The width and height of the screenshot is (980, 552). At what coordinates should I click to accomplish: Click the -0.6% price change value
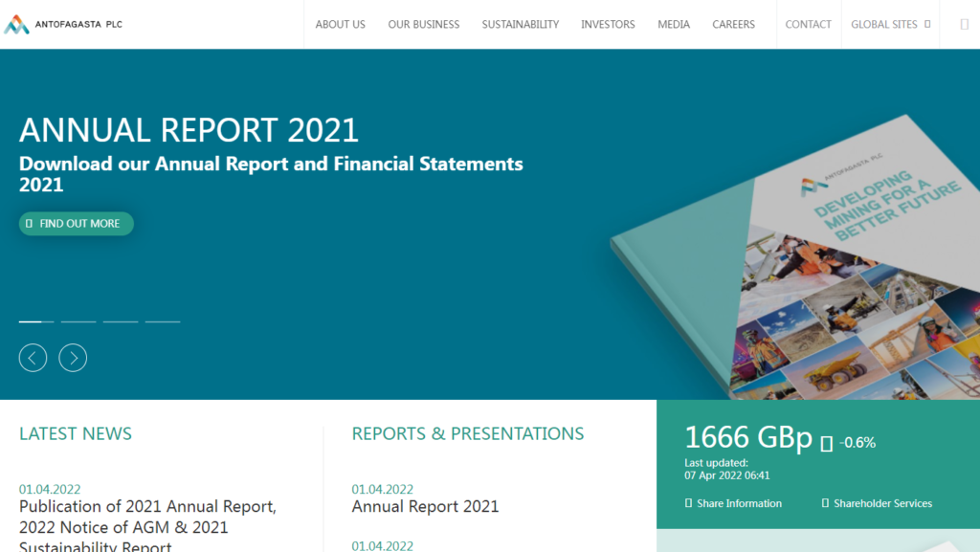[x=857, y=443]
